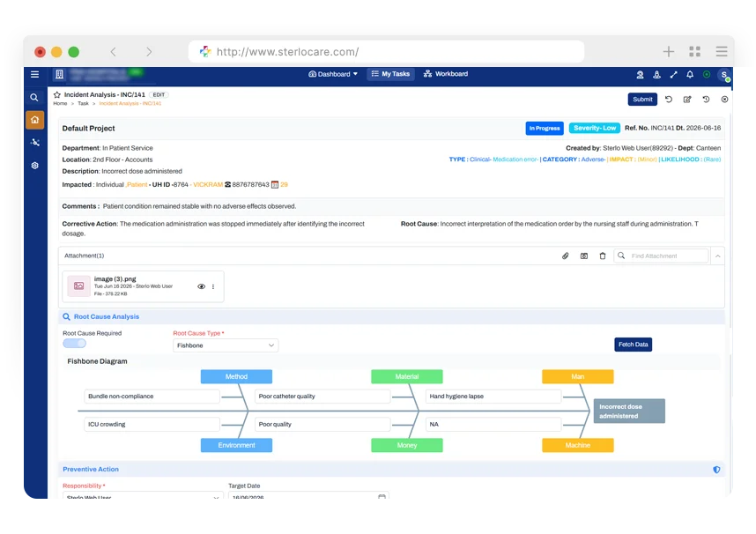Click the camera capture icon in attachments
756x534 pixels.
[x=584, y=256]
